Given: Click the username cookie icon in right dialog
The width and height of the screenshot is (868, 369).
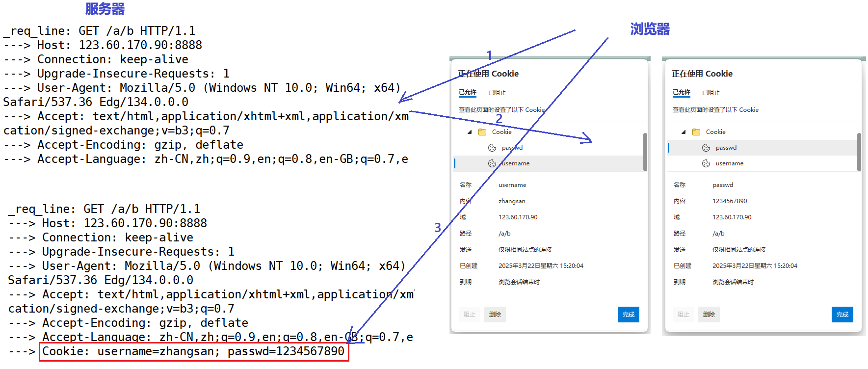Looking at the screenshot, I should [706, 163].
